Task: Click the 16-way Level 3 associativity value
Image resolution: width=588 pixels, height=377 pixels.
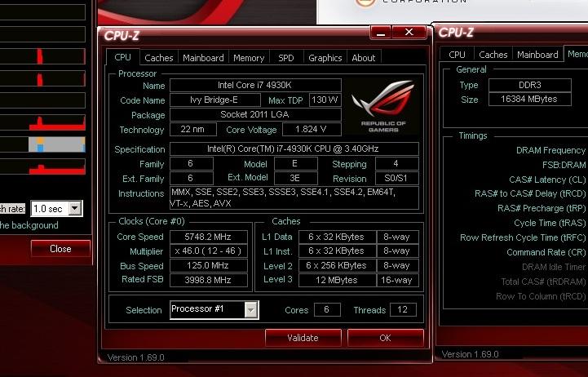Action: point(397,280)
